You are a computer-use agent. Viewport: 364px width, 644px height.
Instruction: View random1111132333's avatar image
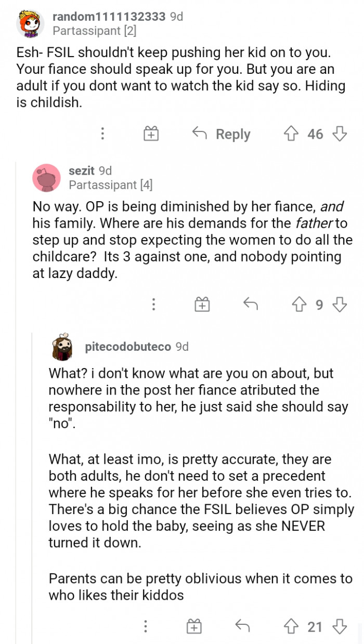(31, 24)
